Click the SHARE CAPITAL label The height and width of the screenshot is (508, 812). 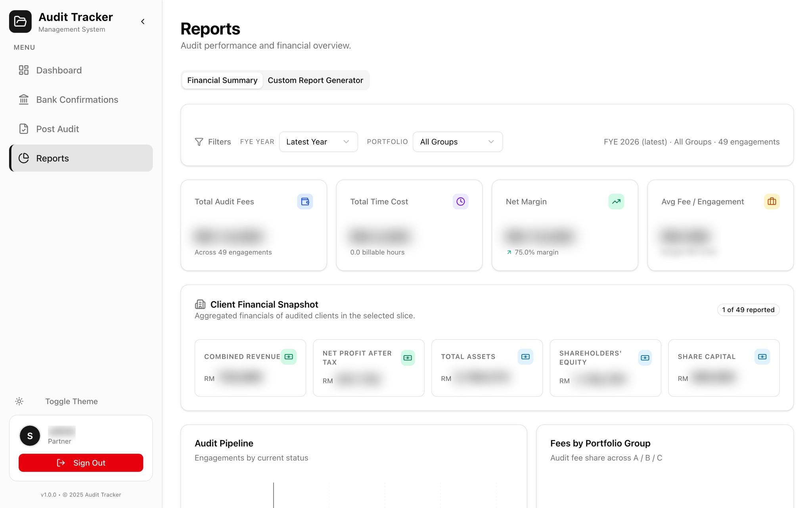pos(707,357)
